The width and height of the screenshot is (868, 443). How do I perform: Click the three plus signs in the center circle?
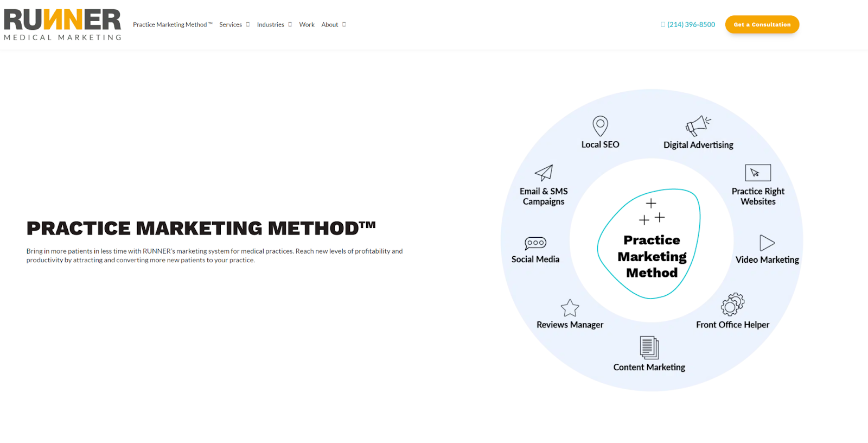click(652, 211)
